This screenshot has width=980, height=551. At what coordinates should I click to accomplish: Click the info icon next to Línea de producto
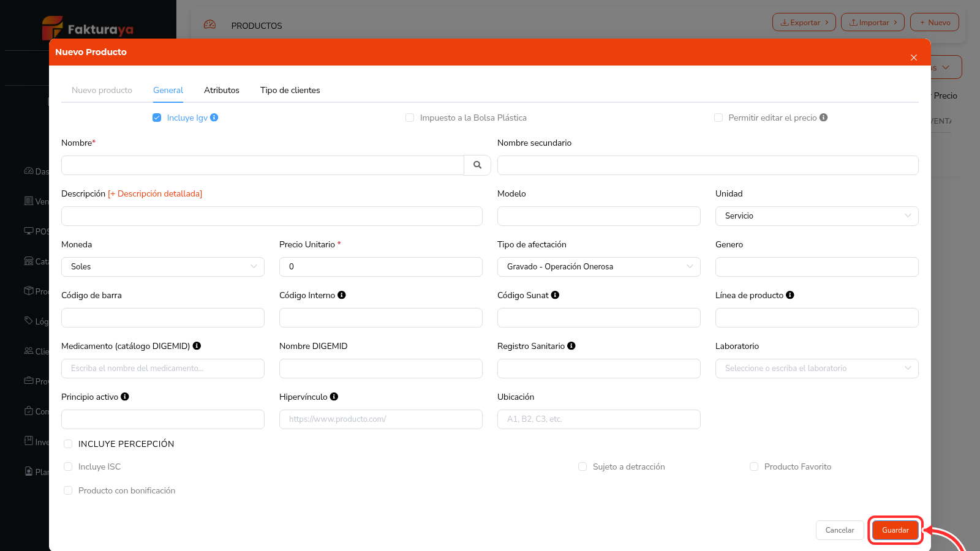[790, 295]
